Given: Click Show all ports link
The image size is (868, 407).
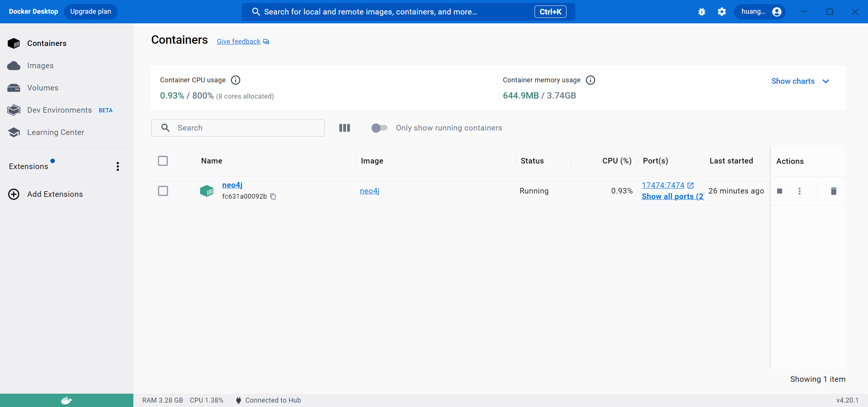Looking at the screenshot, I should [x=673, y=196].
